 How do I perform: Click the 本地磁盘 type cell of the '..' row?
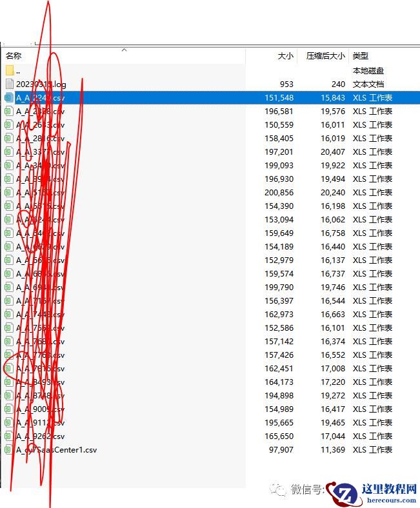coord(368,71)
